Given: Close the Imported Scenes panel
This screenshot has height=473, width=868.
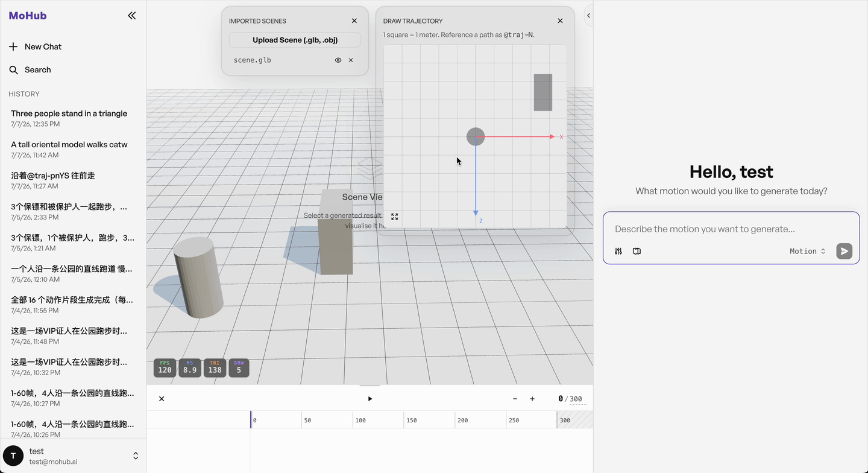Looking at the screenshot, I should click(x=354, y=21).
